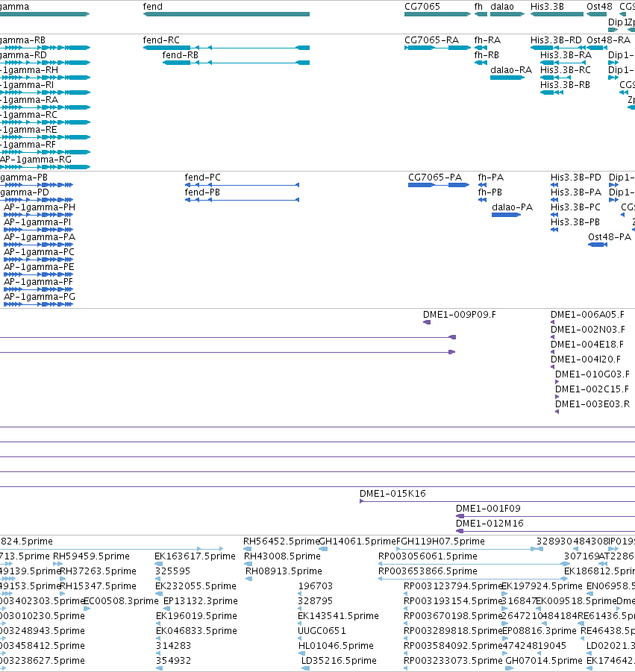Click the His3.3B-RC transcript label
This screenshot has height=672, width=635.
tap(565, 70)
